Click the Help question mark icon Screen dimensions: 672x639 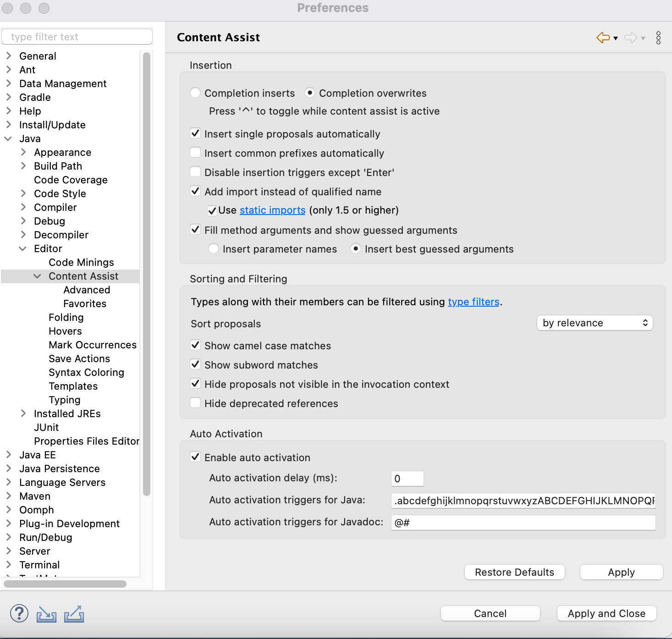tap(19, 613)
